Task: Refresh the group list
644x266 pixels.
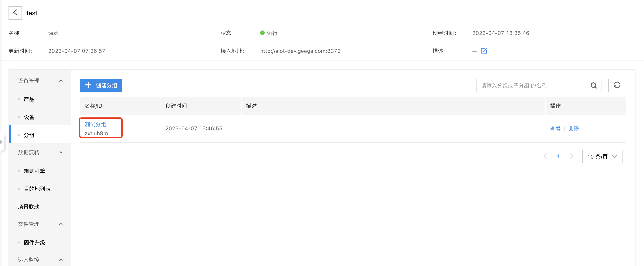Action: pyautogui.click(x=617, y=85)
